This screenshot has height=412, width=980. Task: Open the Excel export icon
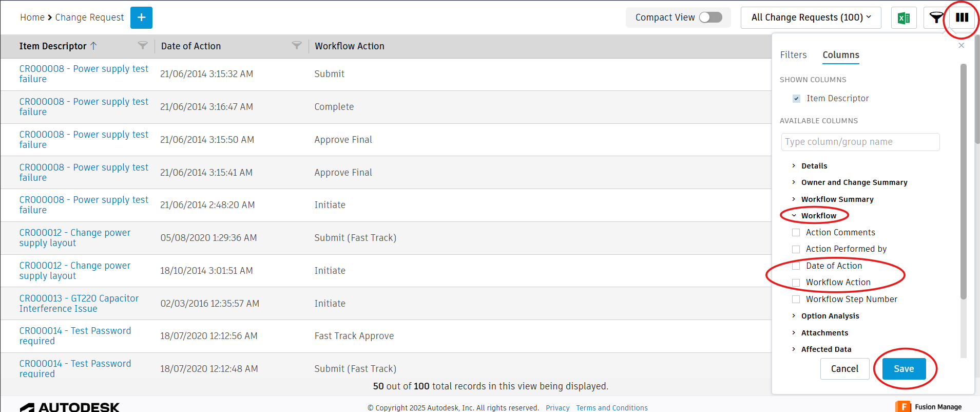point(904,17)
